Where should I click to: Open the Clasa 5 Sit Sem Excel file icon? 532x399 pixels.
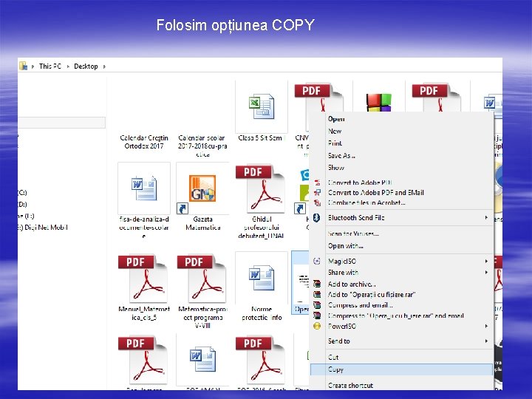(x=262, y=106)
